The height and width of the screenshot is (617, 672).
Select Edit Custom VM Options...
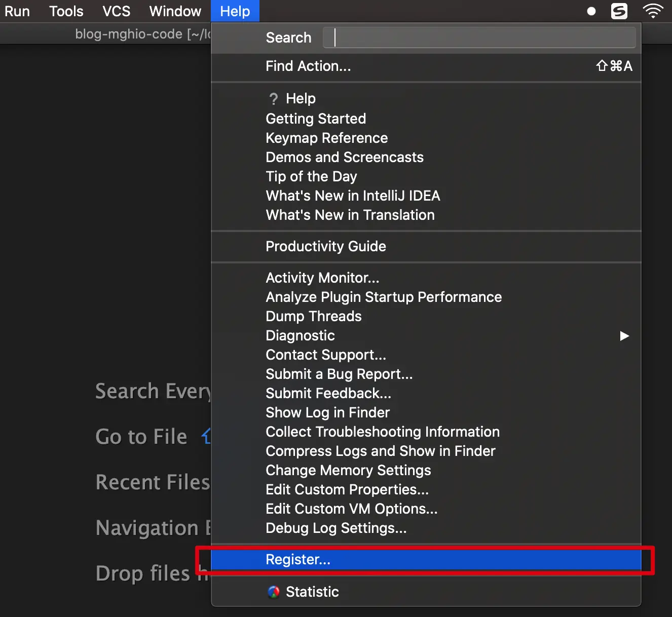(426, 509)
